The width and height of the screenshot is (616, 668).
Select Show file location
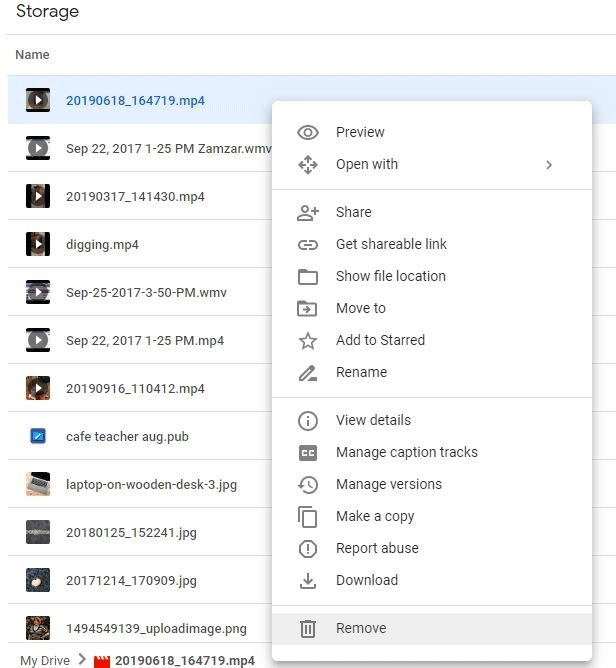(x=432, y=276)
